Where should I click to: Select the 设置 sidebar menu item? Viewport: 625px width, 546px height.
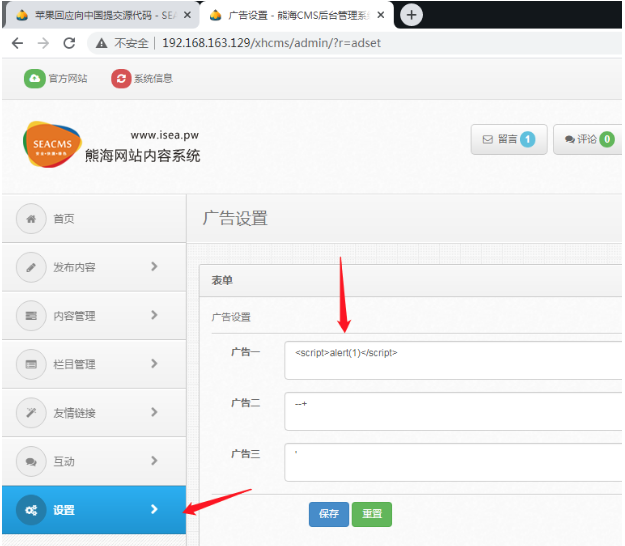pos(94,510)
